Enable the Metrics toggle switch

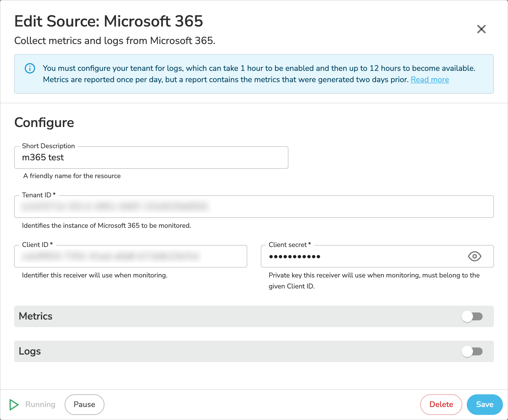472,316
